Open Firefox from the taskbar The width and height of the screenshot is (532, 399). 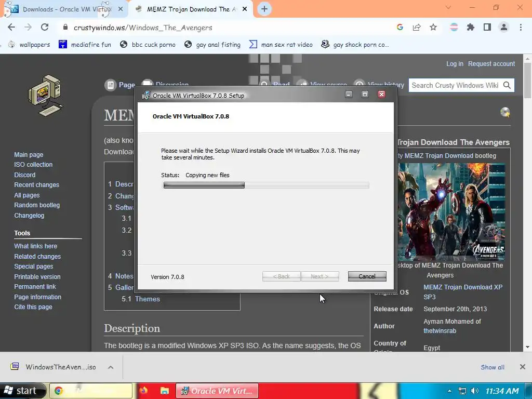point(143,391)
